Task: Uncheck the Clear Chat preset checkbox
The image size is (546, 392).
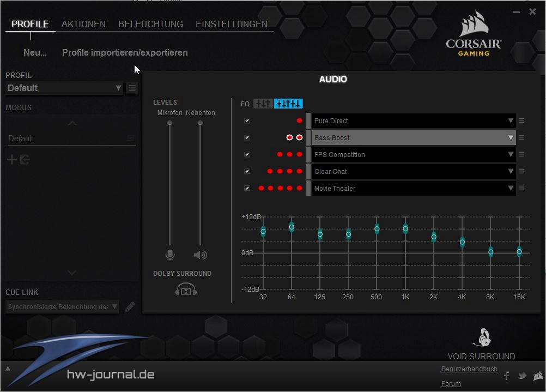Action: tap(247, 171)
